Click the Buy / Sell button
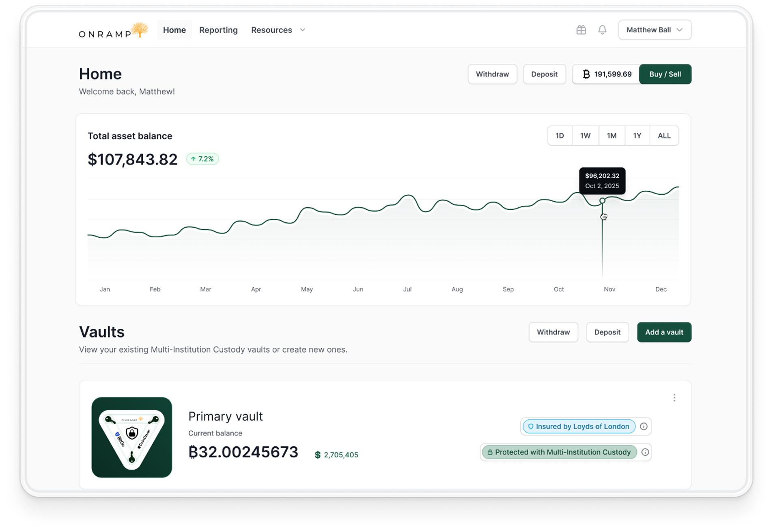Image resolution: width=773 pixels, height=532 pixels. point(665,74)
